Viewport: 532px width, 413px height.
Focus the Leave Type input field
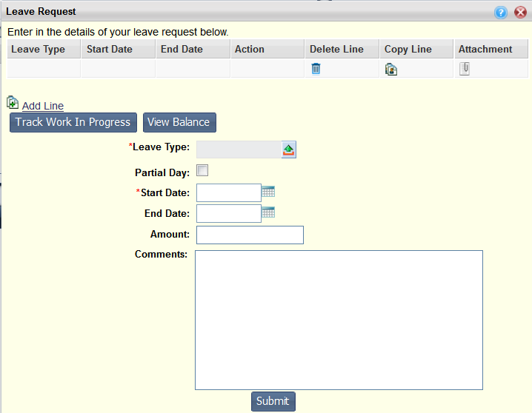239,150
